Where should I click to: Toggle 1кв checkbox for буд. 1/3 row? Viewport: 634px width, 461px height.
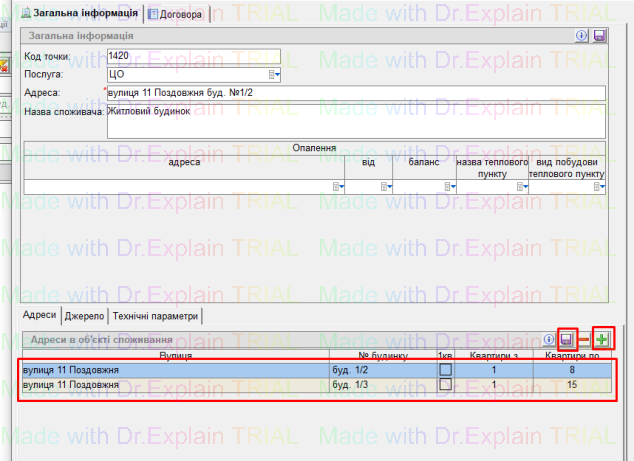pos(445,384)
